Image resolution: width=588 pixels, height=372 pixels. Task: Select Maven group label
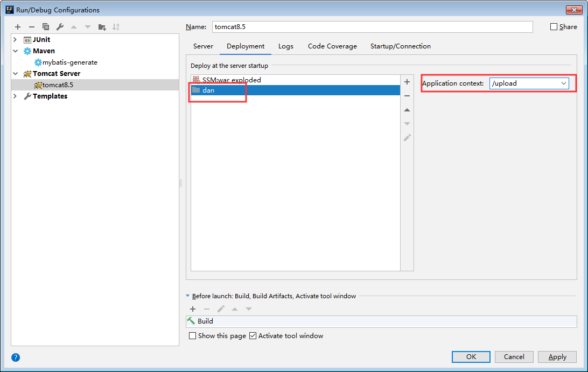click(x=44, y=51)
